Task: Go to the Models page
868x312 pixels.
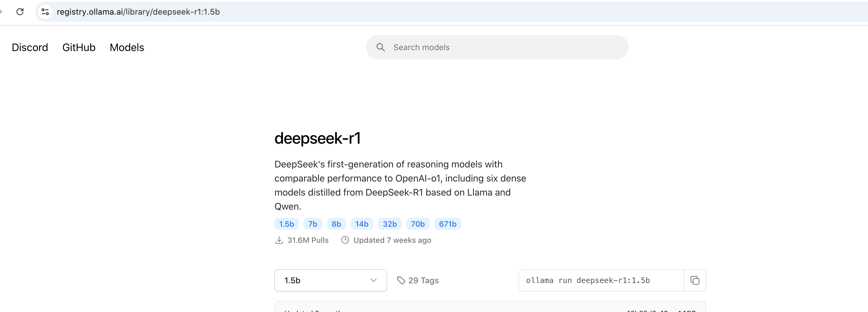Action: pyautogui.click(x=127, y=48)
